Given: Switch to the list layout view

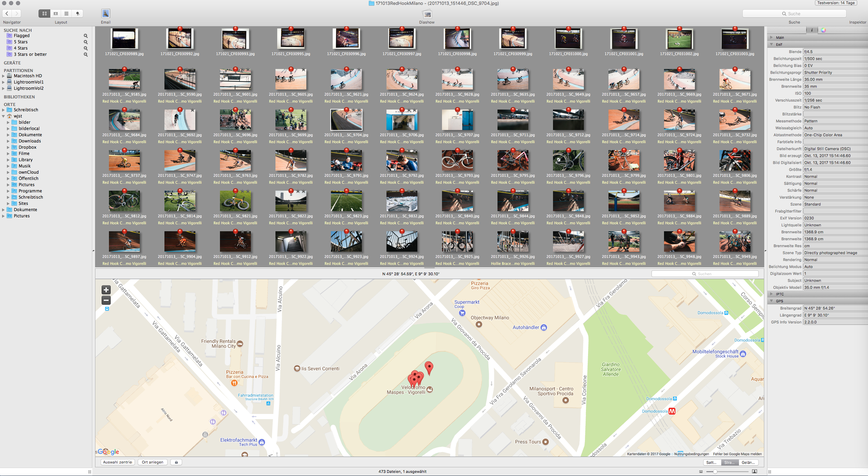Looking at the screenshot, I should click(66, 14).
